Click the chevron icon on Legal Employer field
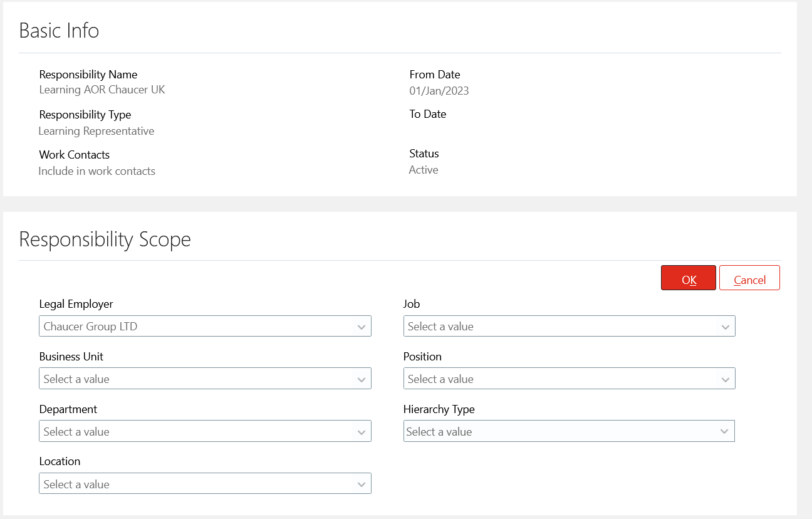Image resolution: width=812 pixels, height=519 pixels. tap(362, 326)
